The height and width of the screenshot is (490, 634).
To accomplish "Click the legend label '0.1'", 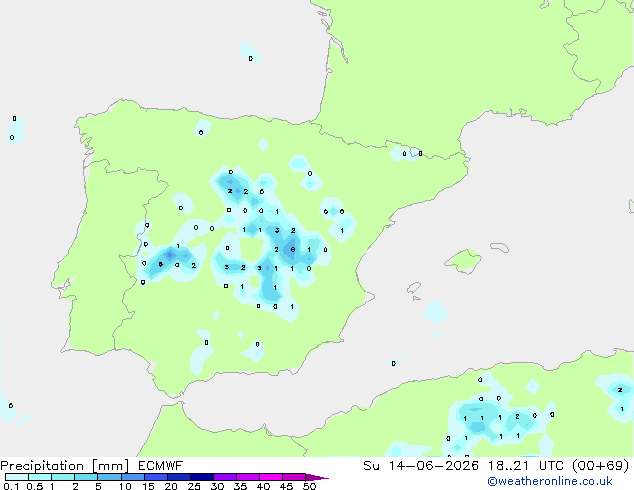I will (11, 486).
